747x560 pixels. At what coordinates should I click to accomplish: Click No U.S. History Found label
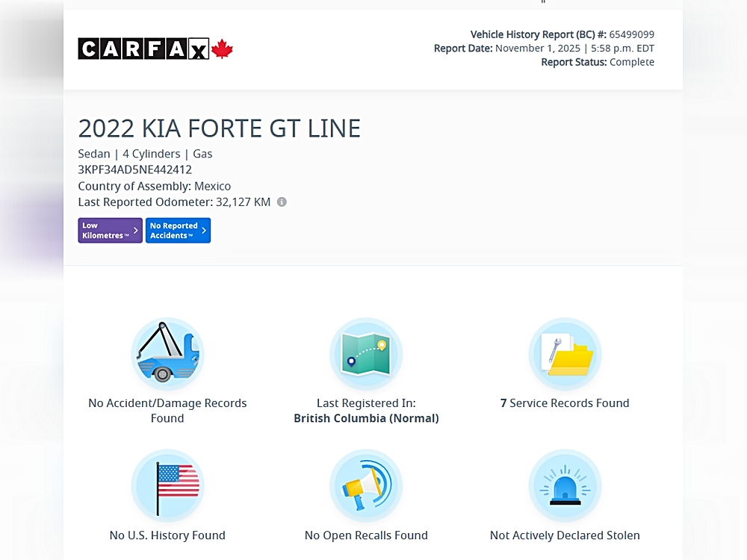tap(167, 535)
